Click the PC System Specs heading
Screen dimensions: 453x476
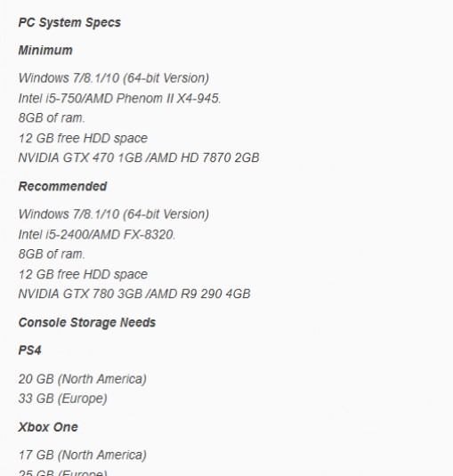(x=69, y=23)
